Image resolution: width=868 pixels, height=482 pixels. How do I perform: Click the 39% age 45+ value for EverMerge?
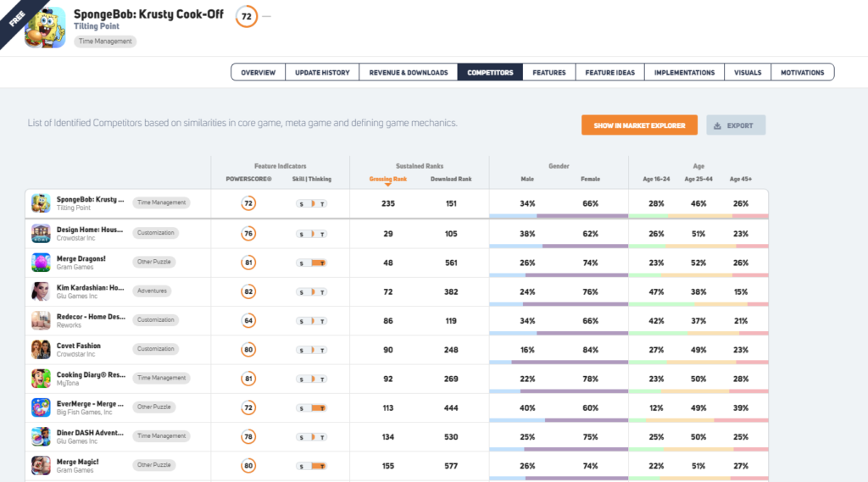(x=741, y=407)
